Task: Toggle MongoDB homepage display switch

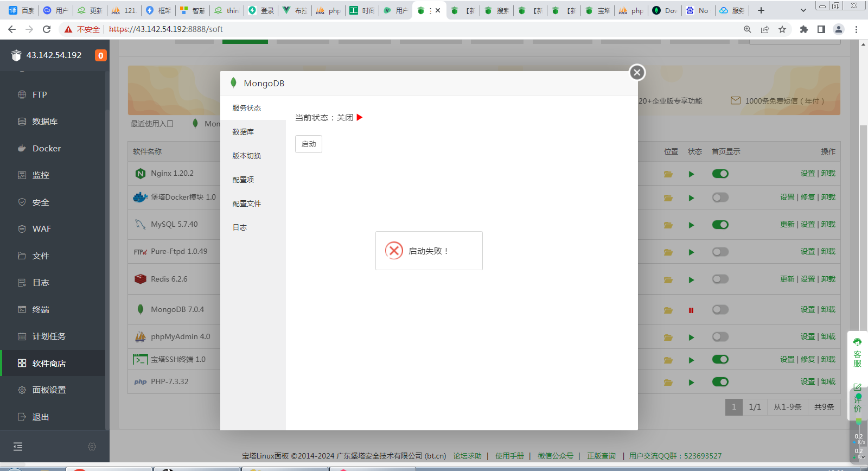Action: click(x=720, y=309)
